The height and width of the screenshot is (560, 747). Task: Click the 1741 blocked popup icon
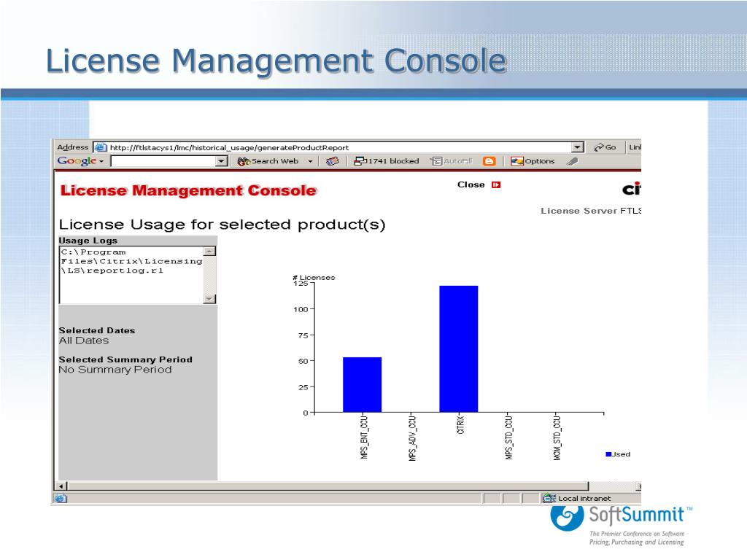(x=360, y=161)
